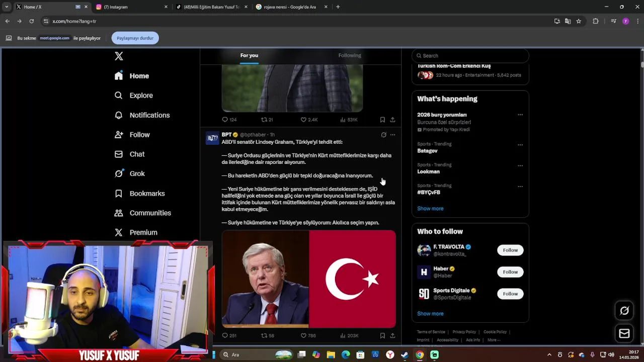Screen dimensions: 644x362
Task: Close the Instagram browser tab
Action: pos(166,7)
